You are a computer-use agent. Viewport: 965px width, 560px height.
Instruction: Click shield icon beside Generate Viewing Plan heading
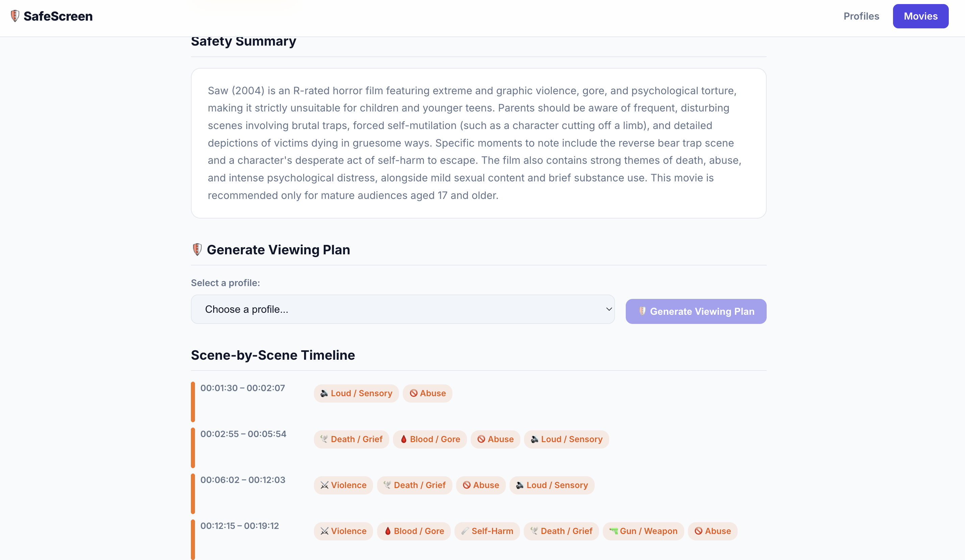point(197,250)
